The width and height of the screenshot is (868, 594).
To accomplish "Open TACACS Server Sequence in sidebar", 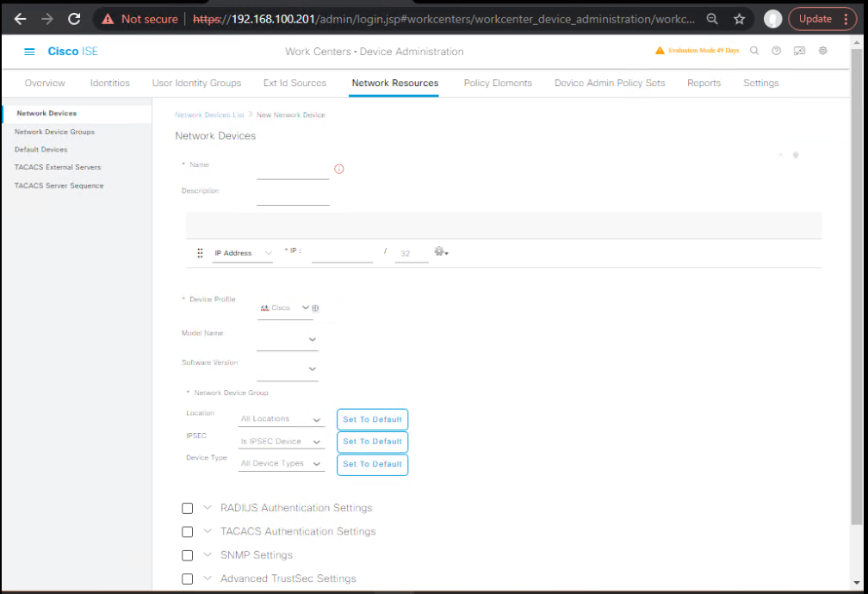I will pyautogui.click(x=59, y=185).
